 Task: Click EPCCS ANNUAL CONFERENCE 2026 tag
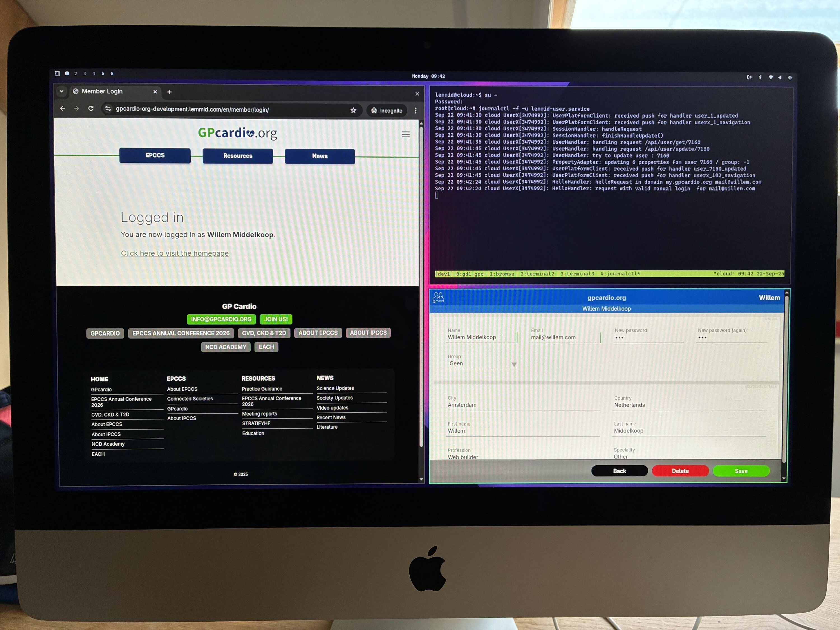coord(181,333)
